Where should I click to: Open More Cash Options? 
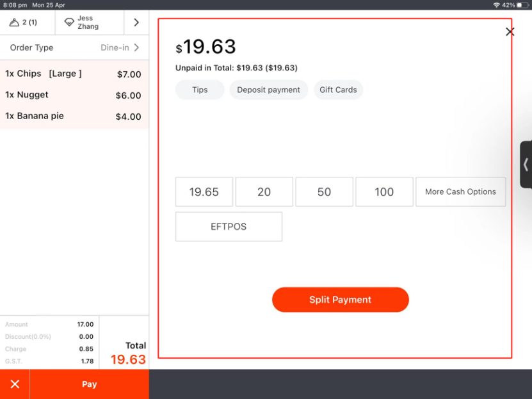click(460, 191)
